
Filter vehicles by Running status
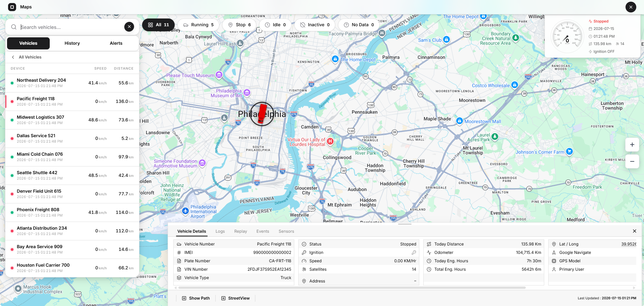(x=198, y=25)
